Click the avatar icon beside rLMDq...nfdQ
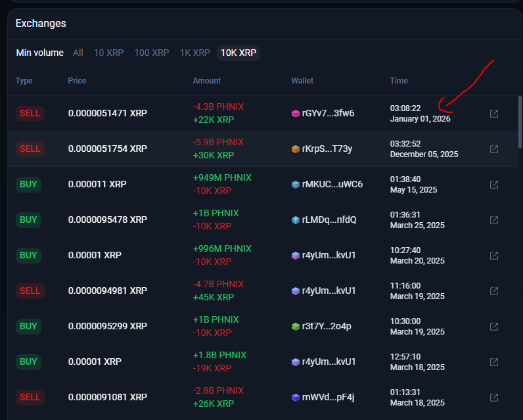The image size is (523, 420). click(x=296, y=220)
